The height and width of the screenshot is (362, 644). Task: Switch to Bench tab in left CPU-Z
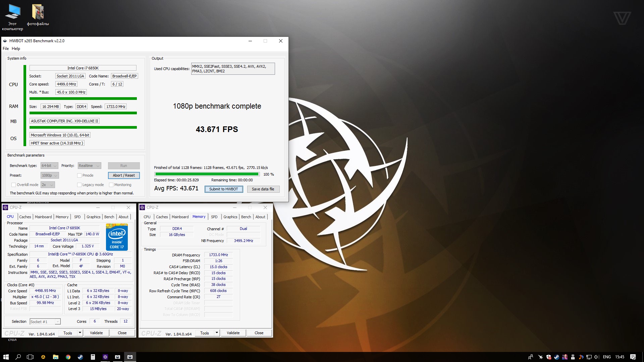[x=109, y=217]
